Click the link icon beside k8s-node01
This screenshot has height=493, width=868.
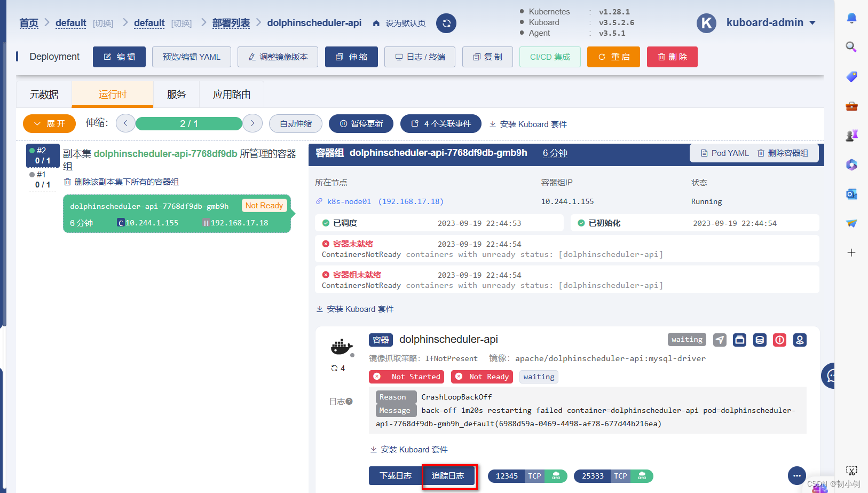[319, 201]
